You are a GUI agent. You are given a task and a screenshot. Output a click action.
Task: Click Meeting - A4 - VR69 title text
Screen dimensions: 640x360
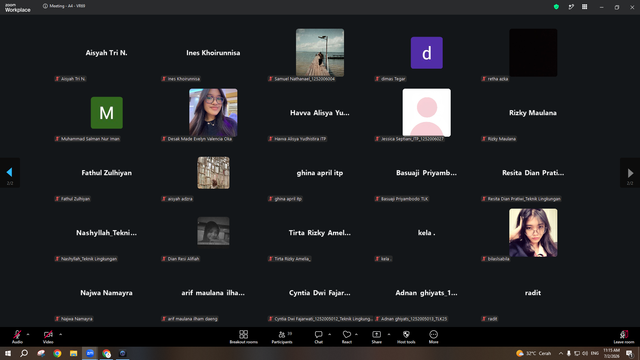pyautogui.click(x=67, y=6)
